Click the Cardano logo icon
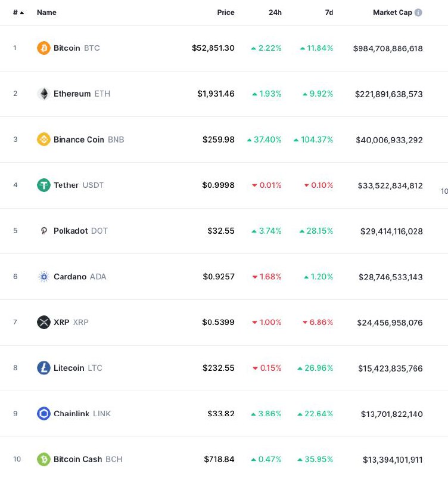This screenshot has width=448, height=477. (43, 277)
